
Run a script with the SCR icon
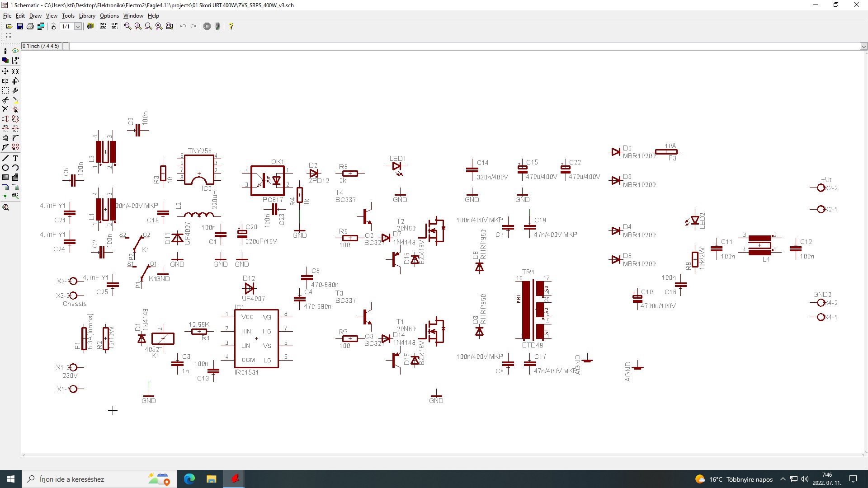tap(104, 26)
